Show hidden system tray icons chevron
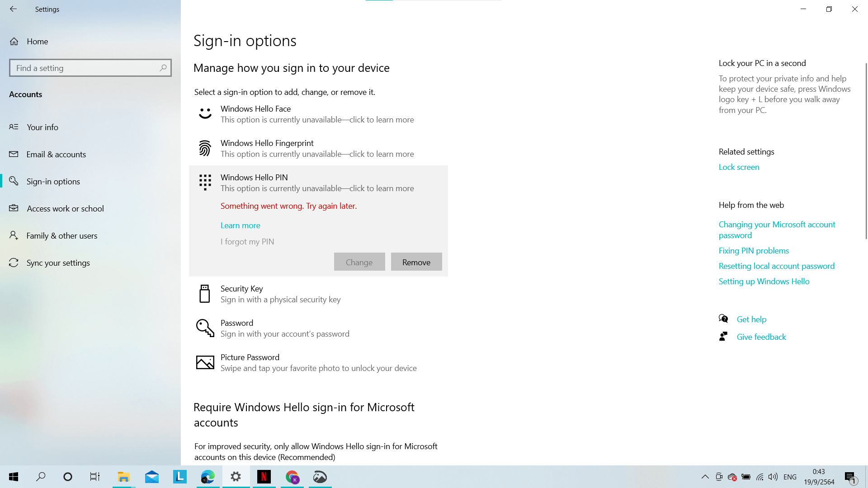 pyautogui.click(x=705, y=477)
